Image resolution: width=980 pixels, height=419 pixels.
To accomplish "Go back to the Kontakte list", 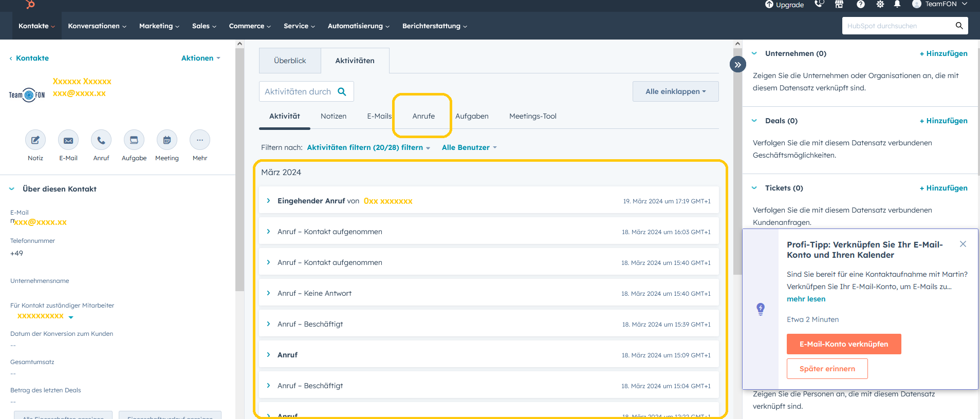I will (x=32, y=58).
